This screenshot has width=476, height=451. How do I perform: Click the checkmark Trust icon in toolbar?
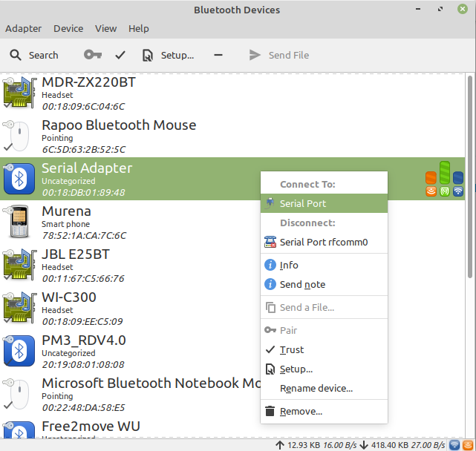[120, 55]
